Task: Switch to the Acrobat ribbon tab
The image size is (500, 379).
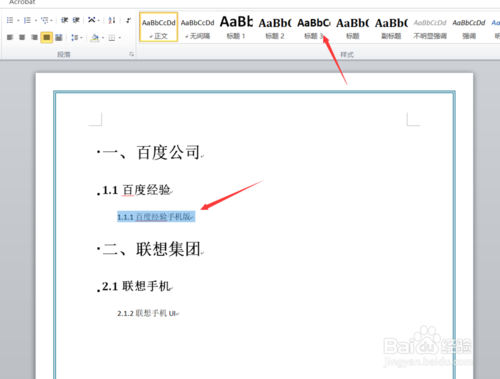Action: click(x=22, y=2)
